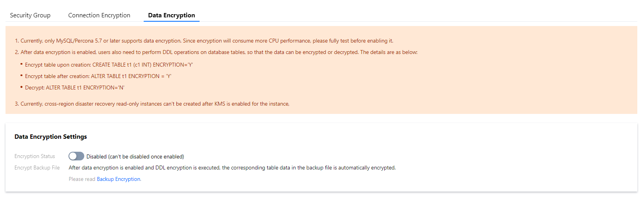Click the cross-region disaster recovery notice
The height and width of the screenshot is (201, 644).
pos(152,104)
